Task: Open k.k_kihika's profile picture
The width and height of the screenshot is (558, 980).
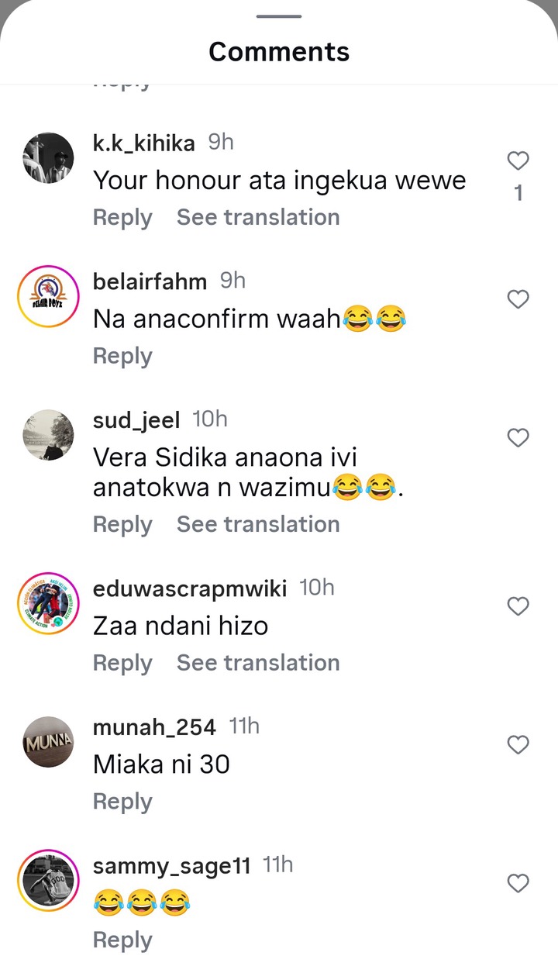Action: click(x=48, y=158)
